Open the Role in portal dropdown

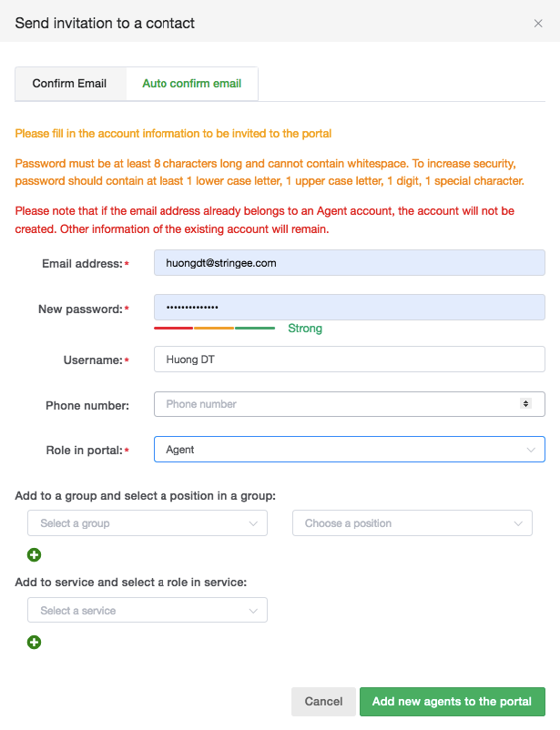tap(350, 450)
